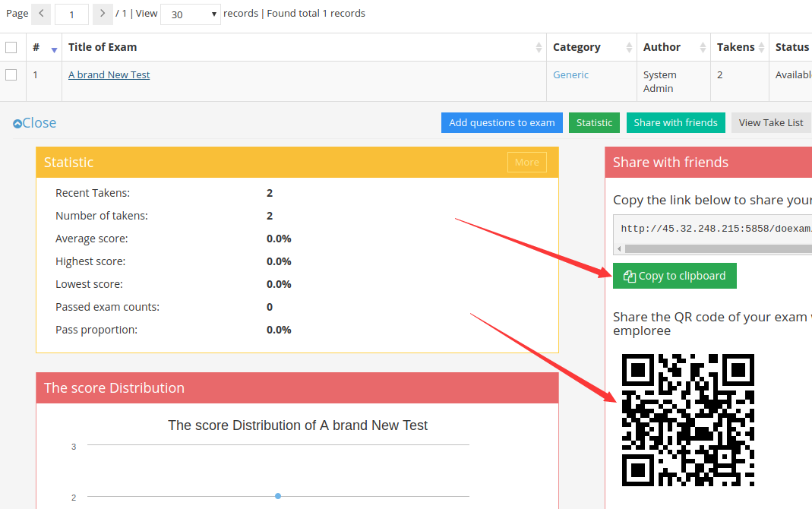The height and width of the screenshot is (509, 812).
Task: Collapse the panel using Close
Action: coord(35,123)
